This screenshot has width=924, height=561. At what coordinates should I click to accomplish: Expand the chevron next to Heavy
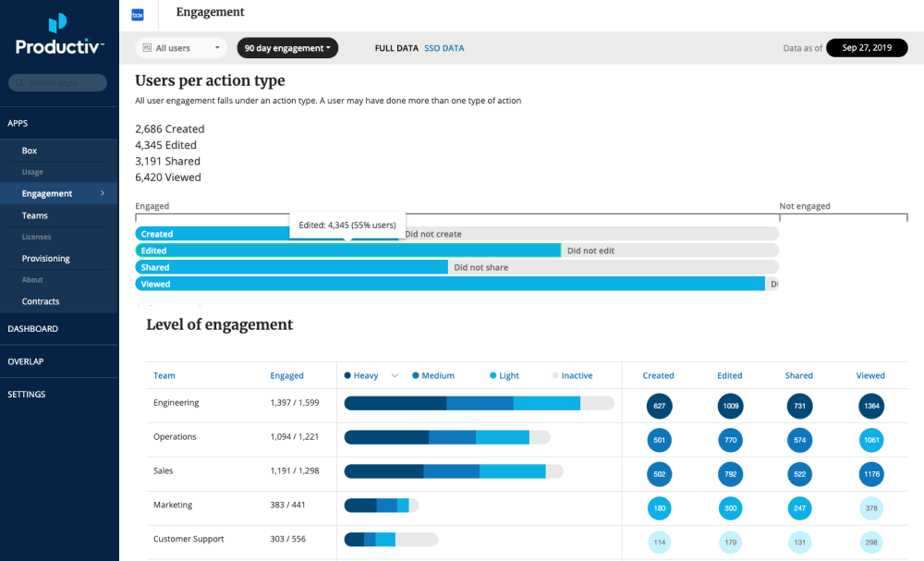coord(395,375)
